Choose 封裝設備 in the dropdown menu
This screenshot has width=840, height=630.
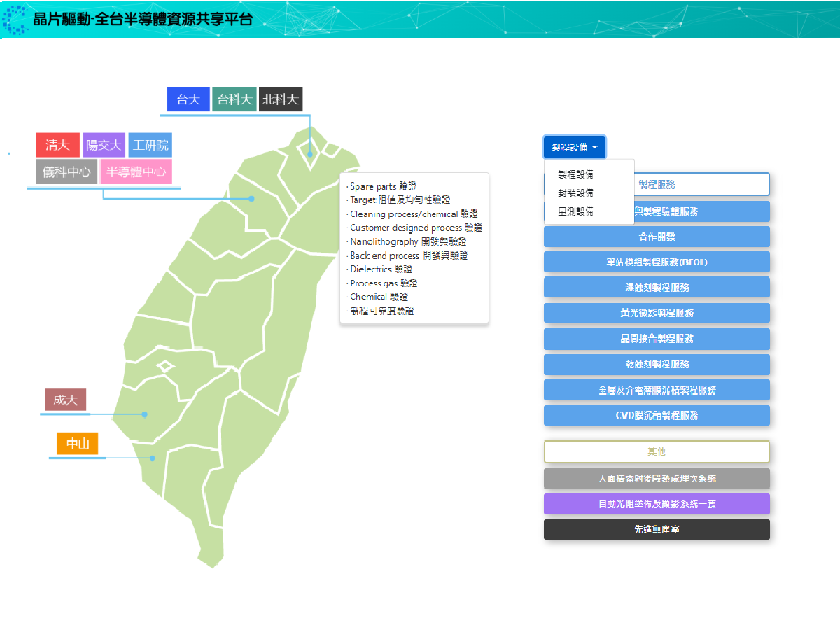(x=575, y=192)
